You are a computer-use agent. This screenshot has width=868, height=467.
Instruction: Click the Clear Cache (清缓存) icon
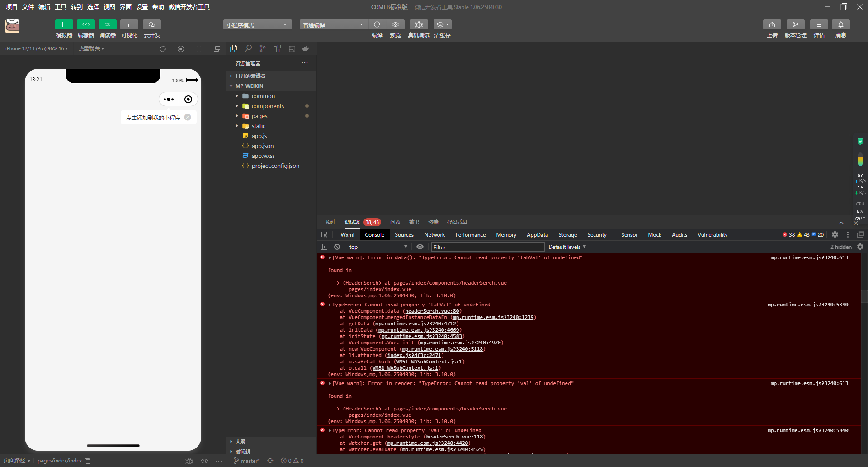[442, 24]
